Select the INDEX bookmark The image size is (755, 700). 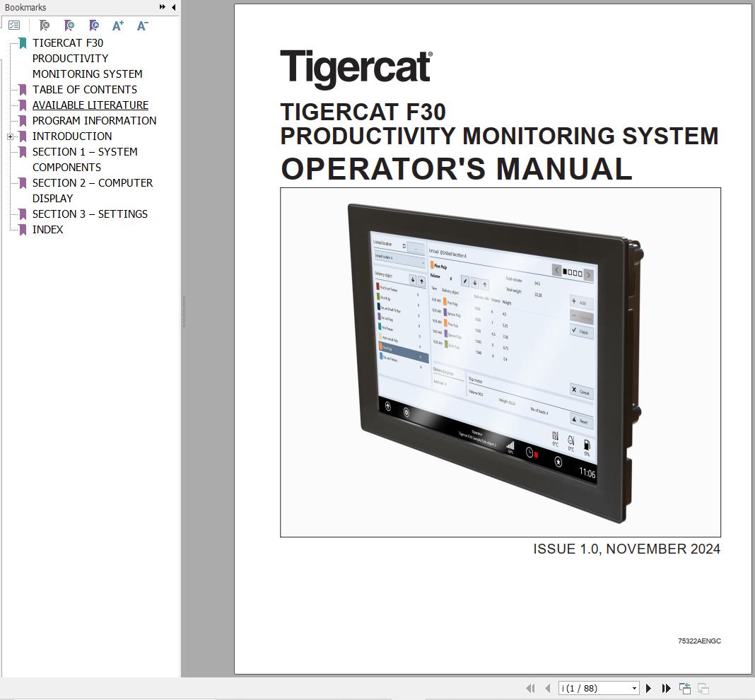(47, 229)
